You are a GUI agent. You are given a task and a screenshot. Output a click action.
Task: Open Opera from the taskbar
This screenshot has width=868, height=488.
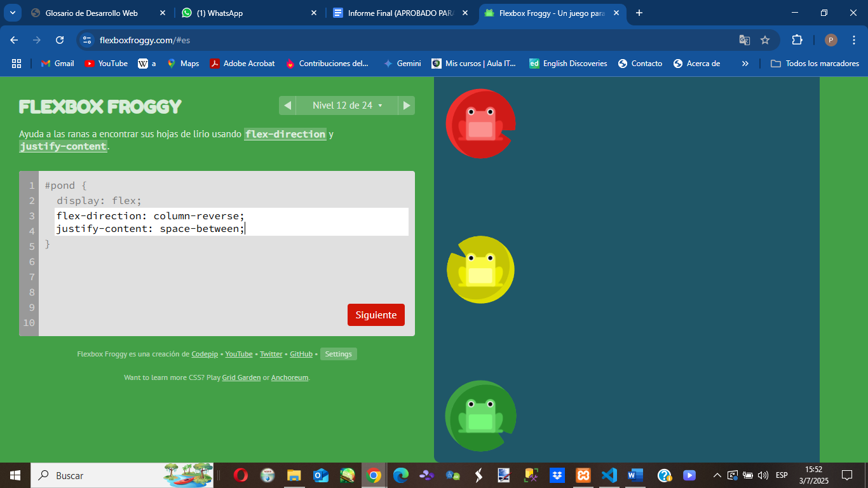click(240, 475)
